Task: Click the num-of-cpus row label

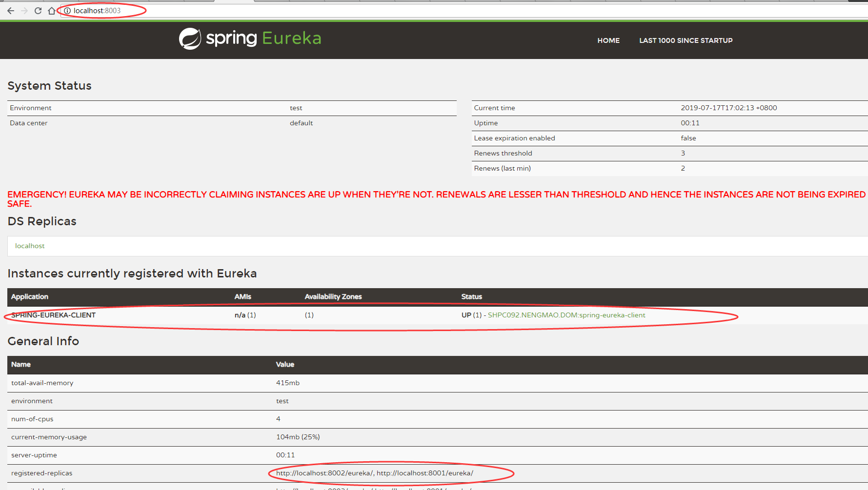Action: pyautogui.click(x=32, y=419)
